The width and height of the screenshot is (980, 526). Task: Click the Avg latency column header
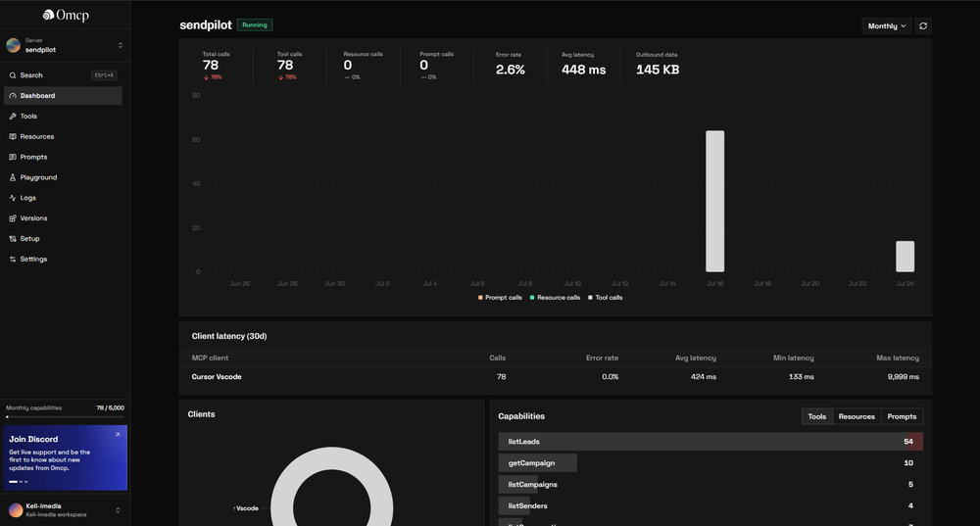tap(696, 358)
